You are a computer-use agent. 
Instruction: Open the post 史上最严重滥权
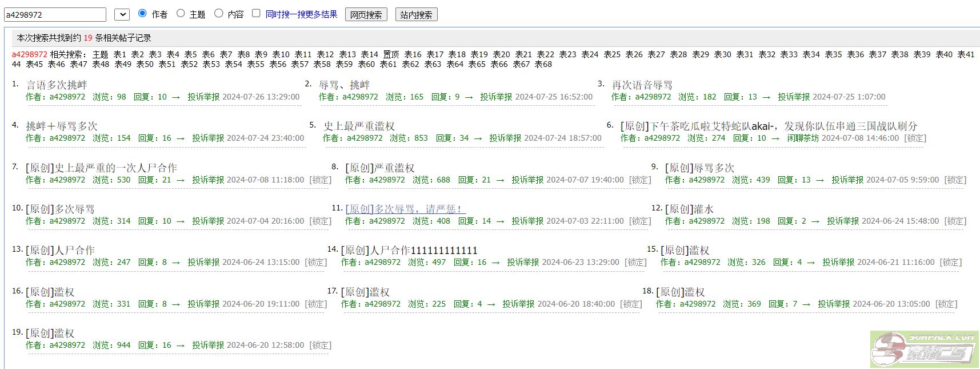359,126
